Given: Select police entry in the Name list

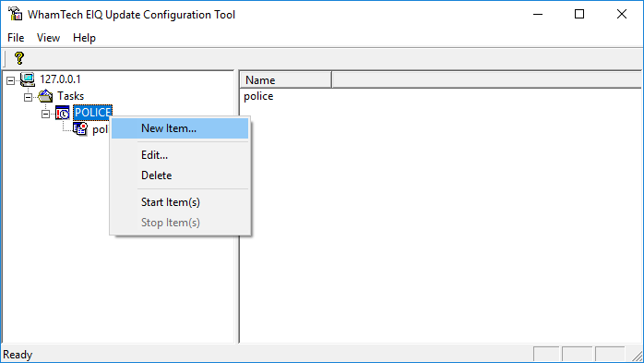Looking at the screenshot, I should click(x=258, y=96).
